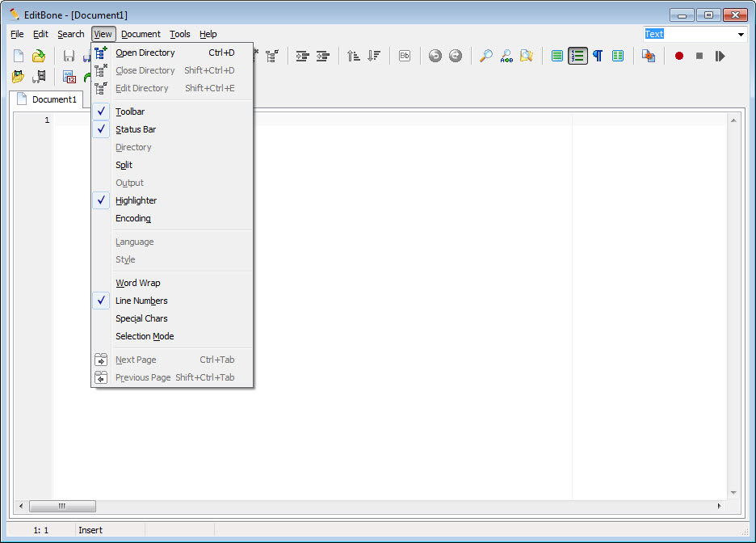Open the File menu
Screen dimensions: 756x543
click(17, 34)
